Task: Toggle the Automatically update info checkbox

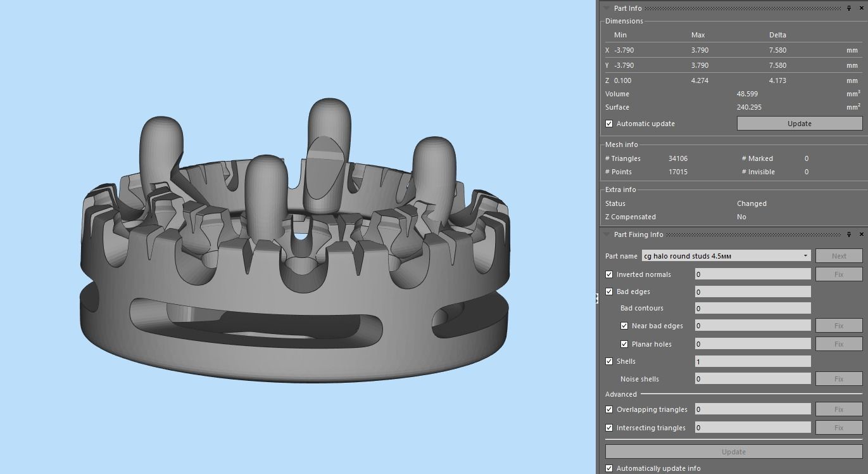Action: (x=609, y=468)
